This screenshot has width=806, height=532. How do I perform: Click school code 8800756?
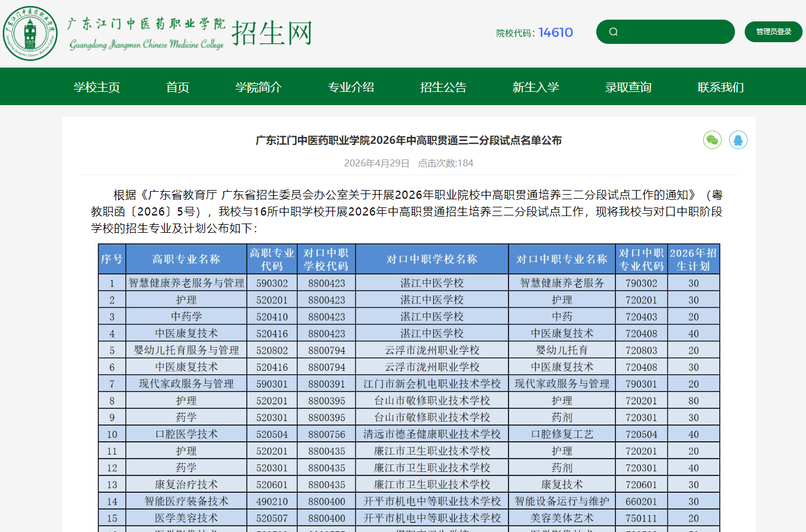click(326, 434)
